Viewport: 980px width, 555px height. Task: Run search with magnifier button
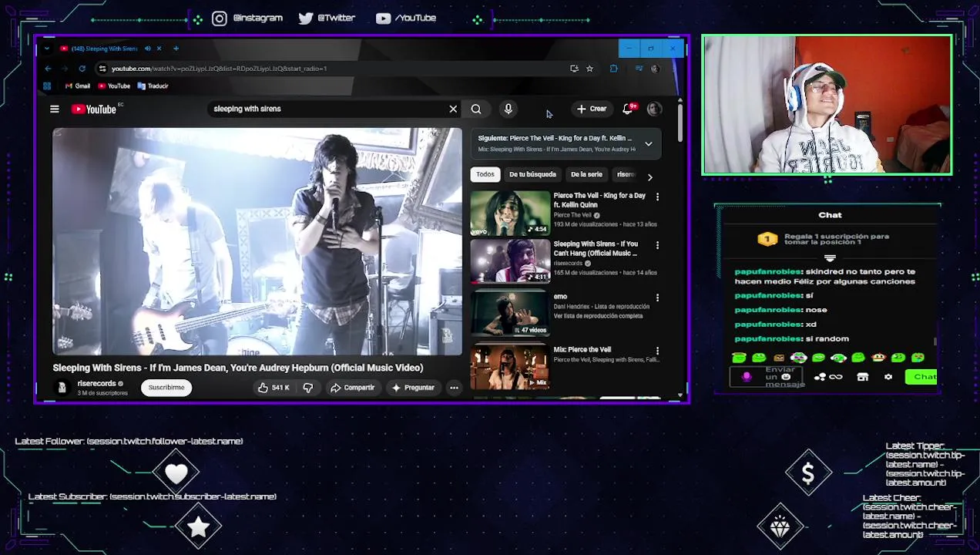(476, 109)
